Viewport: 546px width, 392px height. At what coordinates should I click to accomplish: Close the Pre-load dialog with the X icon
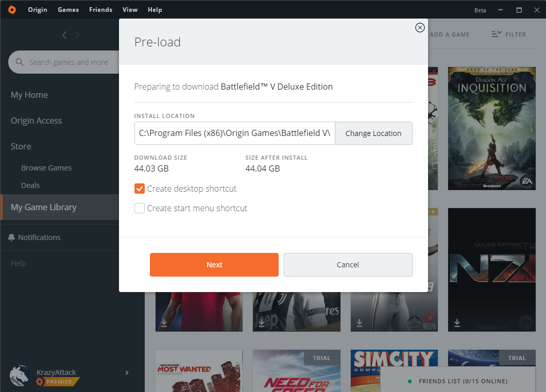(420, 27)
